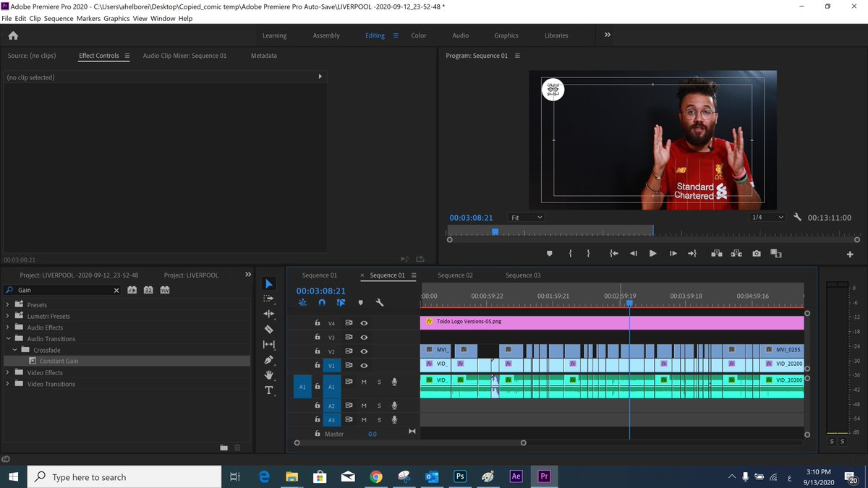The image size is (868, 488).
Task: Open the Sequence menu
Action: (x=59, y=18)
